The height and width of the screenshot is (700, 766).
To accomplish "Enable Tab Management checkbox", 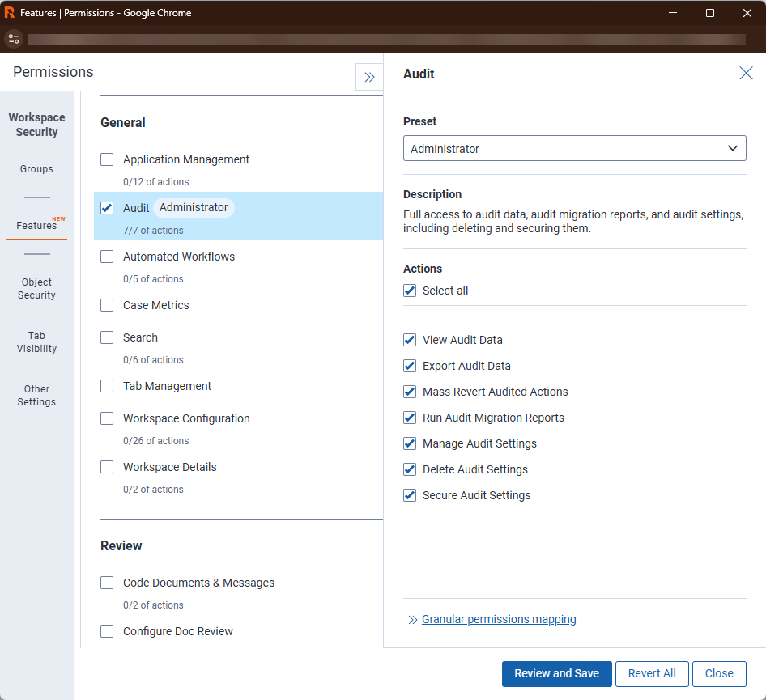I will click(107, 386).
